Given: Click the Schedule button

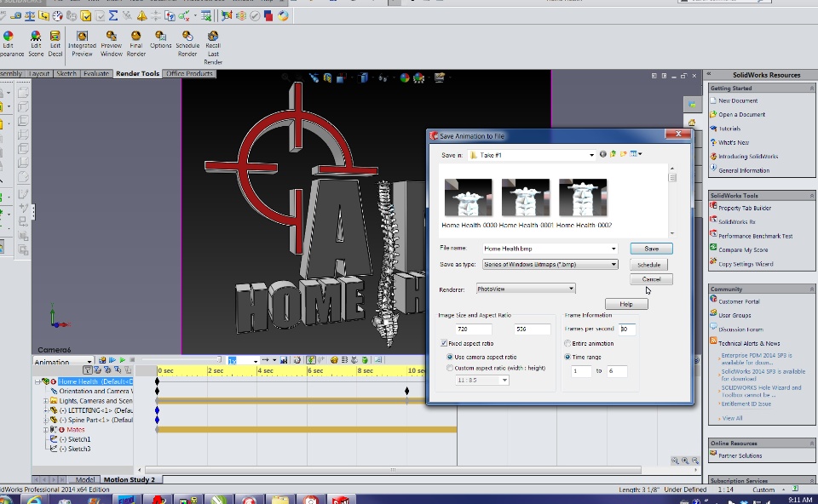Looking at the screenshot, I should [x=648, y=265].
